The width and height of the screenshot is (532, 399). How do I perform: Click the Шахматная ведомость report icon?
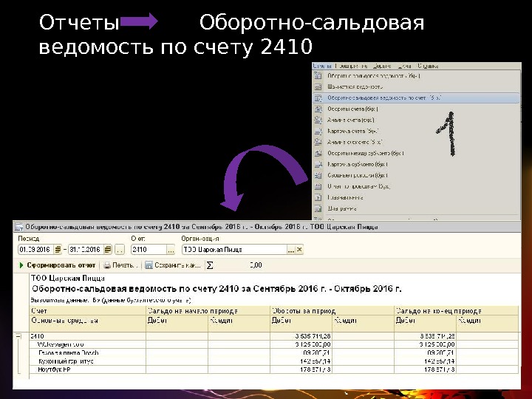coord(318,87)
